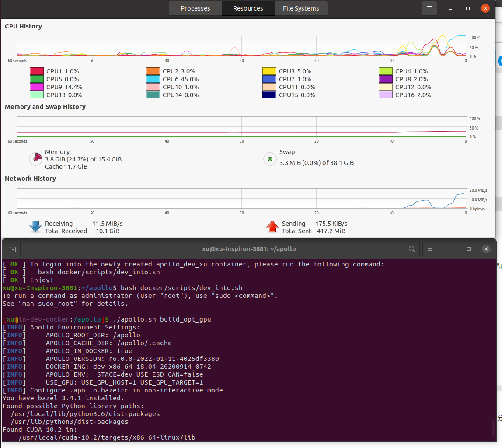Click swap usage 3.3 MiB text
Viewport: 502px width, 448px height.
click(x=316, y=163)
